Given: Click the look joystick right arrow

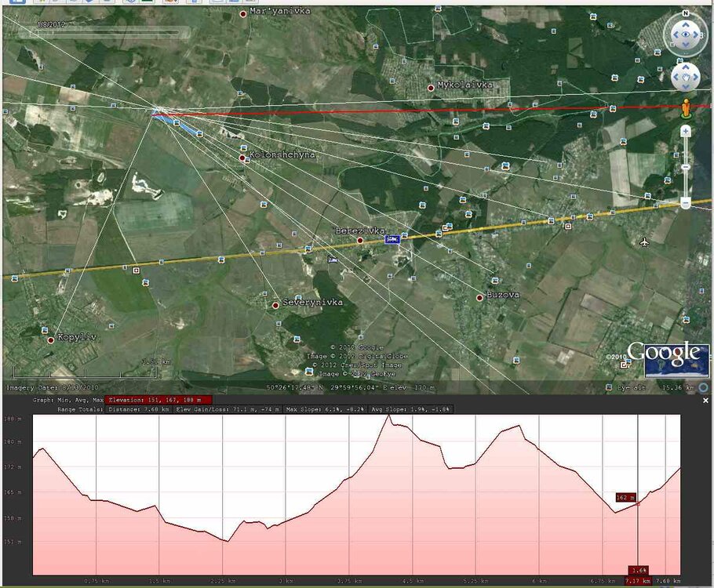Looking at the screenshot, I should 696,34.
